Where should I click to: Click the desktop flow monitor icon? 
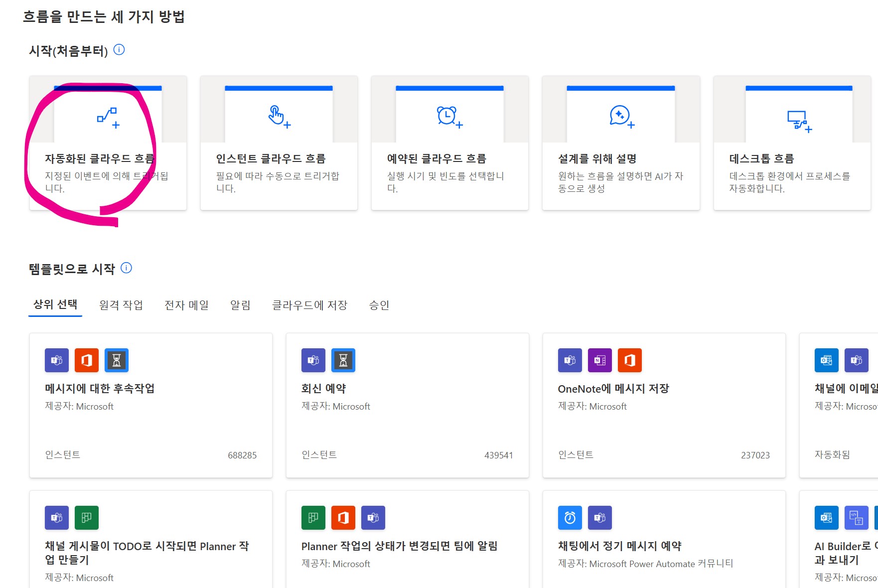pyautogui.click(x=799, y=121)
